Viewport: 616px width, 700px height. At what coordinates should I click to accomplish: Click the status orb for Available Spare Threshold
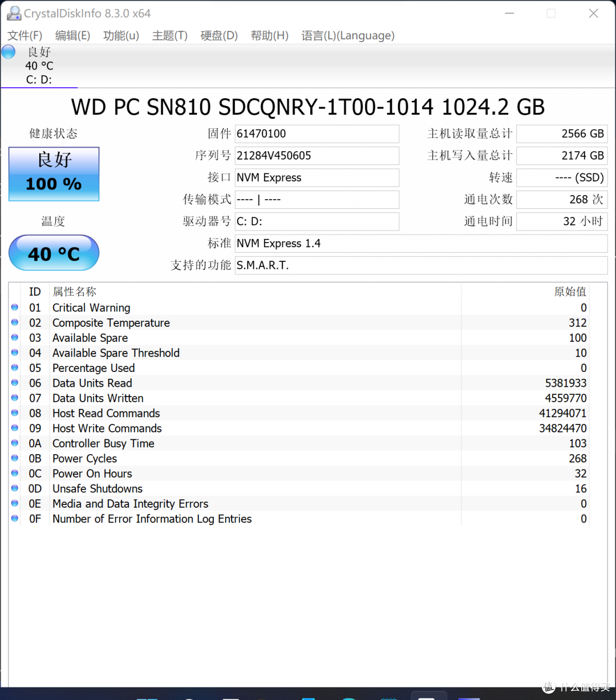pyautogui.click(x=15, y=353)
